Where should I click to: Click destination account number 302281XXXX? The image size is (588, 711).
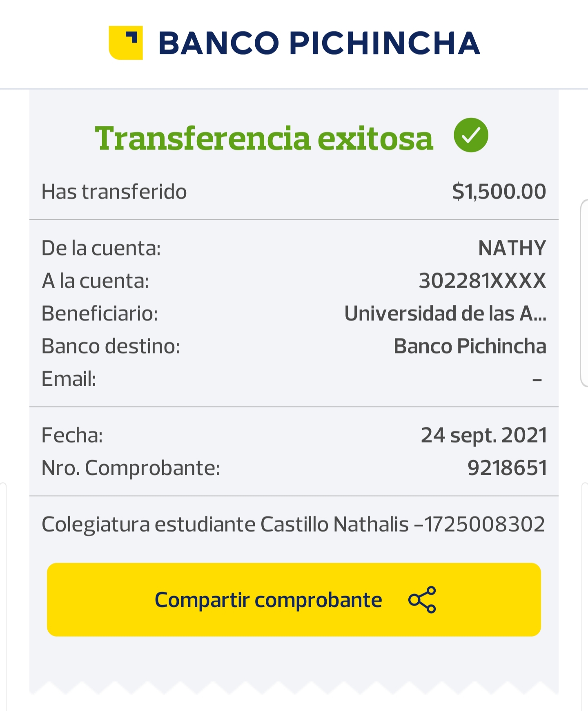pyautogui.click(x=482, y=281)
